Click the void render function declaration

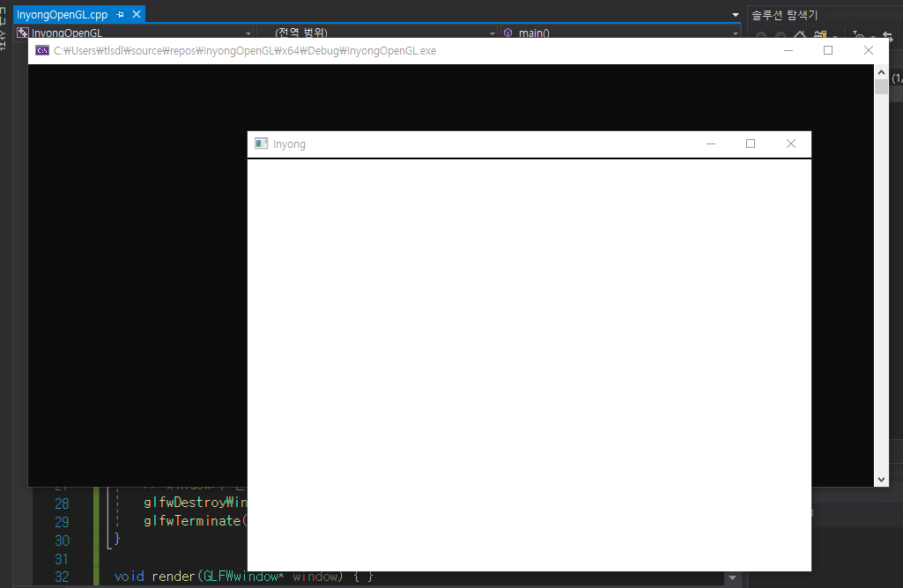click(x=244, y=576)
